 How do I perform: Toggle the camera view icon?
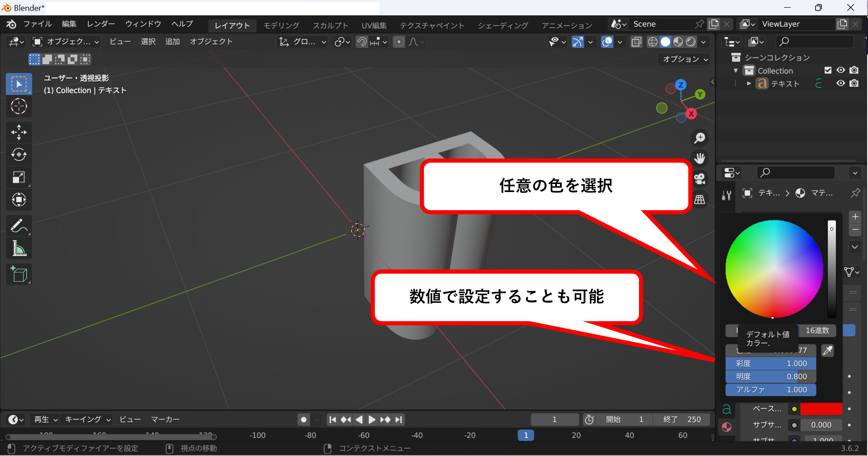[700, 179]
